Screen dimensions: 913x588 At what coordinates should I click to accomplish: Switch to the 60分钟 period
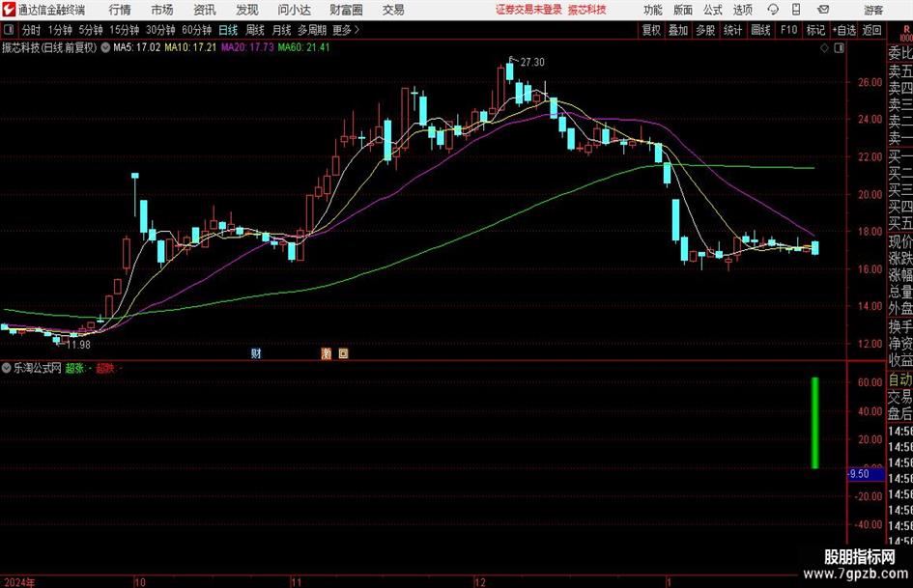click(x=197, y=30)
